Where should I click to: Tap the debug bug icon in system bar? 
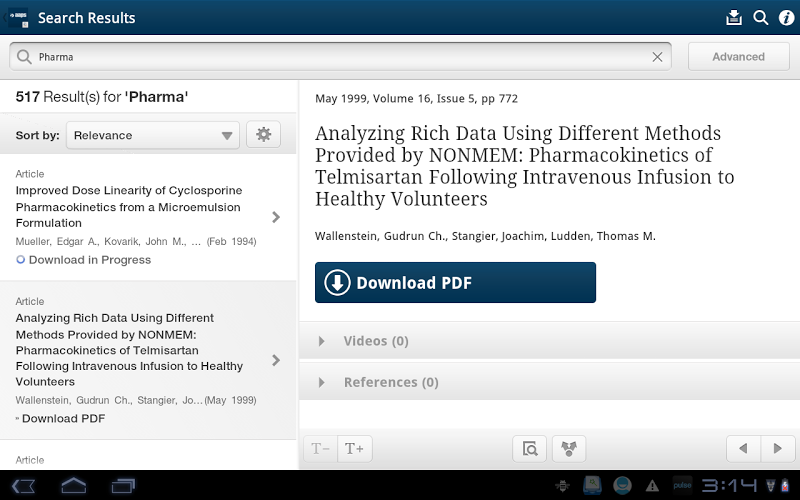coord(563,486)
